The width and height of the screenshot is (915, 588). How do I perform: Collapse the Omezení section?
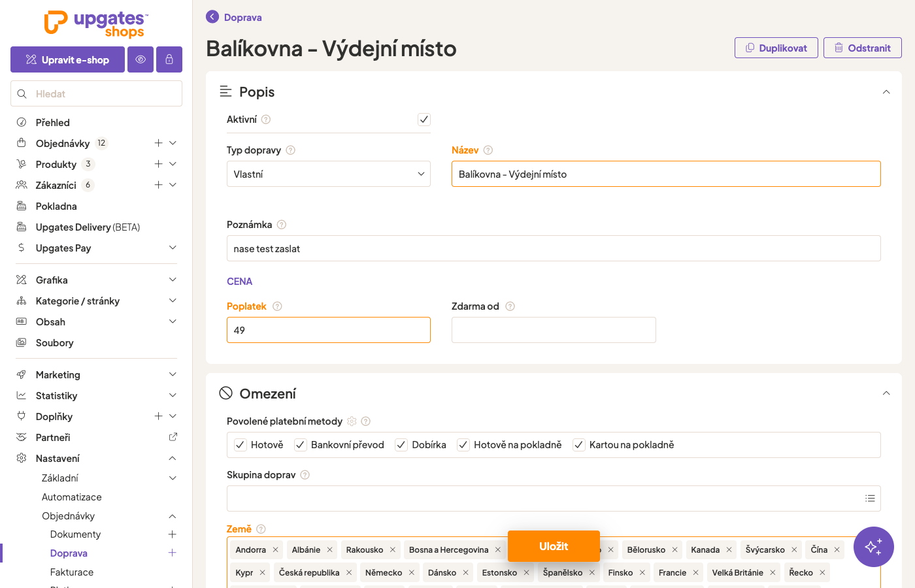886,393
